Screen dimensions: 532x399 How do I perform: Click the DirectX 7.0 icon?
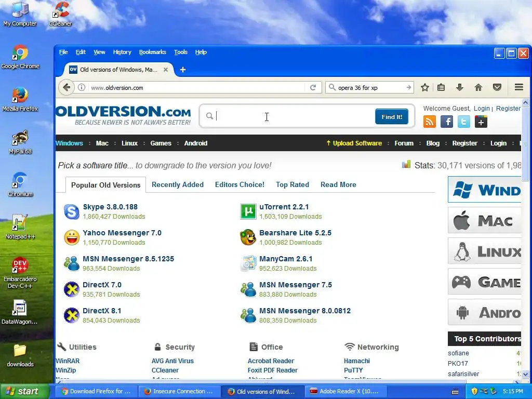[72, 289]
